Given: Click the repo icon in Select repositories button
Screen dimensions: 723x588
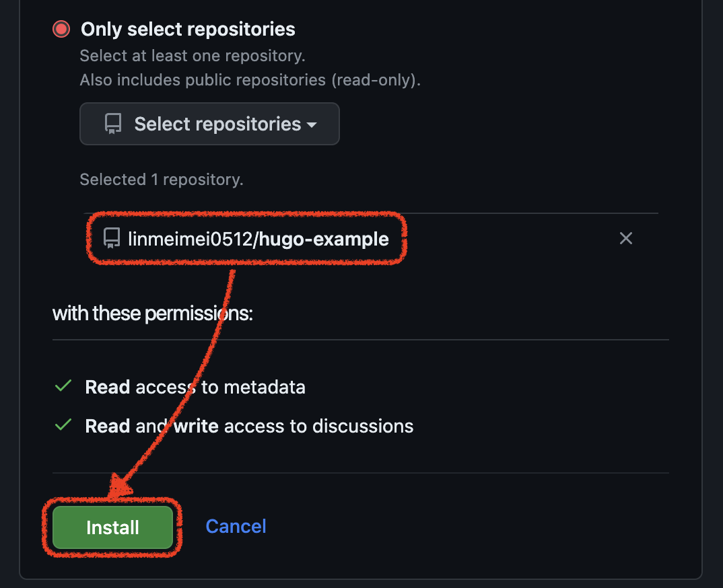Looking at the screenshot, I should [x=113, y=124].
